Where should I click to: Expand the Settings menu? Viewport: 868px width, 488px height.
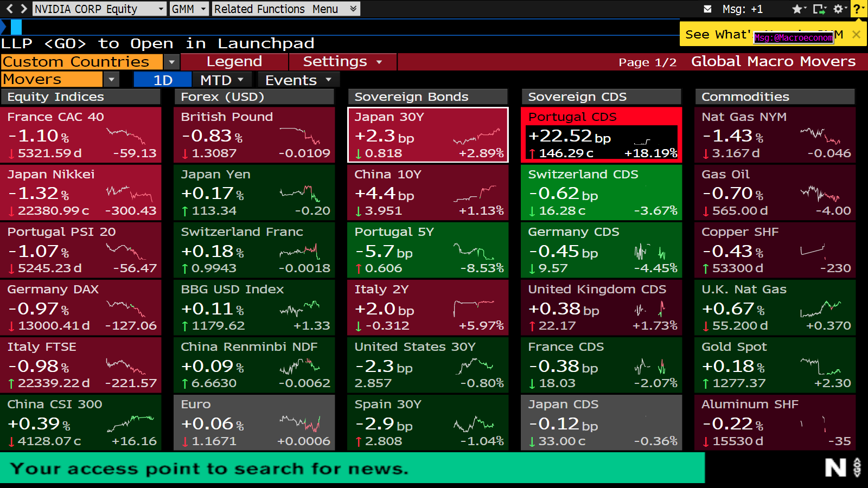click(x=342, y=62)
